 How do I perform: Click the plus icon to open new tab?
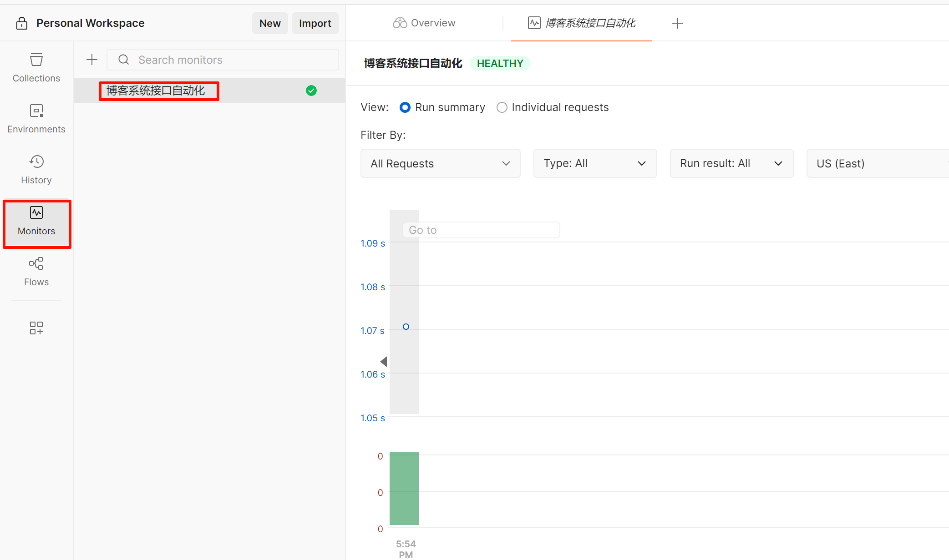tap(677, 23)
